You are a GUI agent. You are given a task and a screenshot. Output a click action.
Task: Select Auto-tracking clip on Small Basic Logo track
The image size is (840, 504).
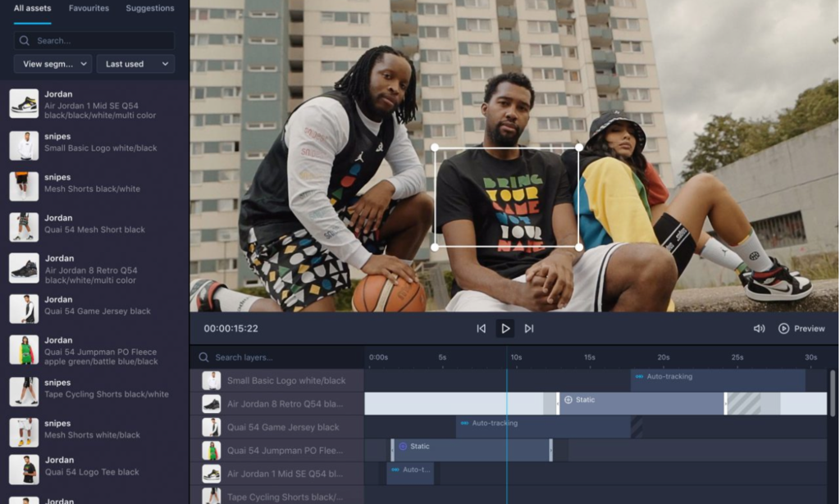[x=718, y=380]
